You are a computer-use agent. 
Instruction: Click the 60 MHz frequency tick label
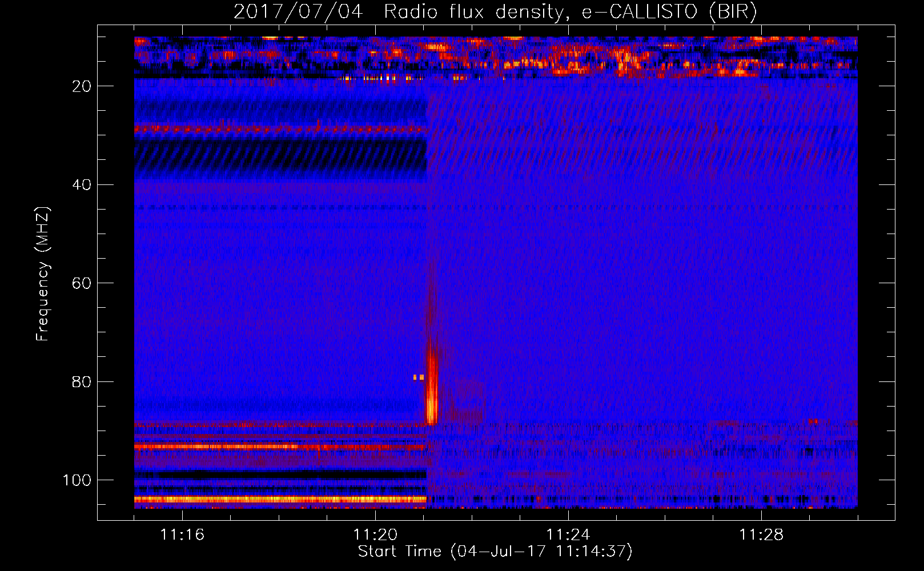(82, 283)
